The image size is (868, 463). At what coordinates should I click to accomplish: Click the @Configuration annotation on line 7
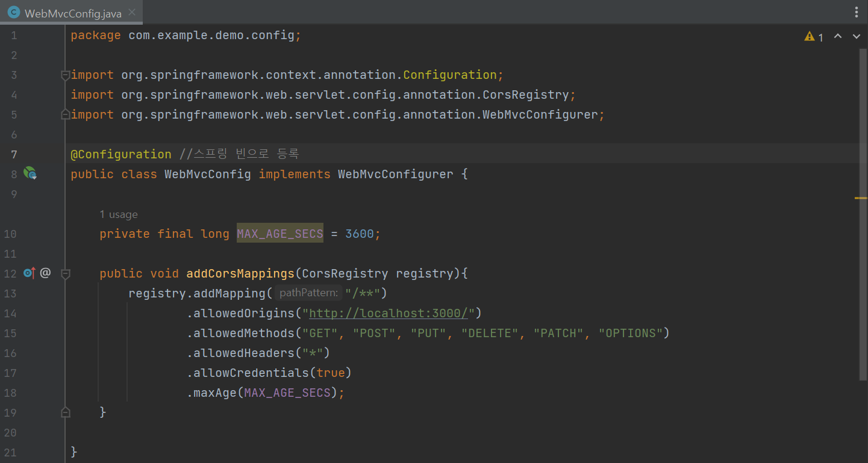[121, 154]
